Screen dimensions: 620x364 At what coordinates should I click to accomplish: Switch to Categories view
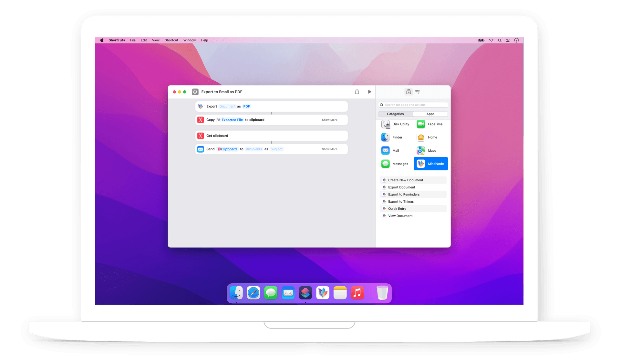click(x=395, y=114)
